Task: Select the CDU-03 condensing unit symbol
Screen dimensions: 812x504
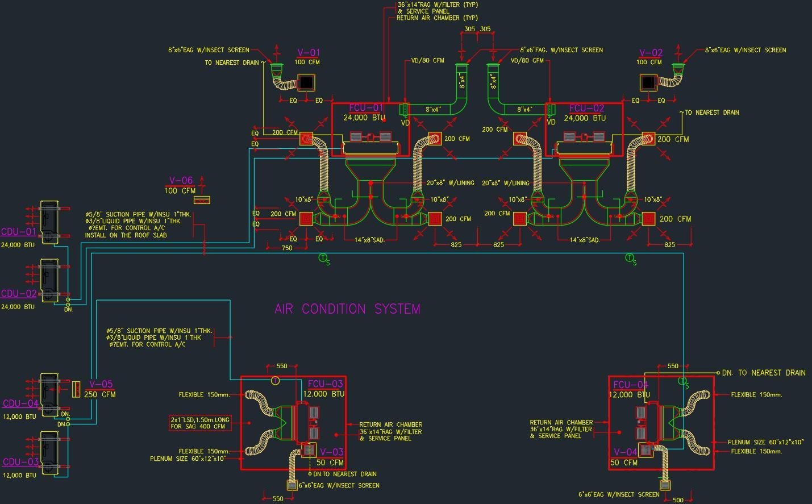Action: pyautogui.click(x=49, y=454)
